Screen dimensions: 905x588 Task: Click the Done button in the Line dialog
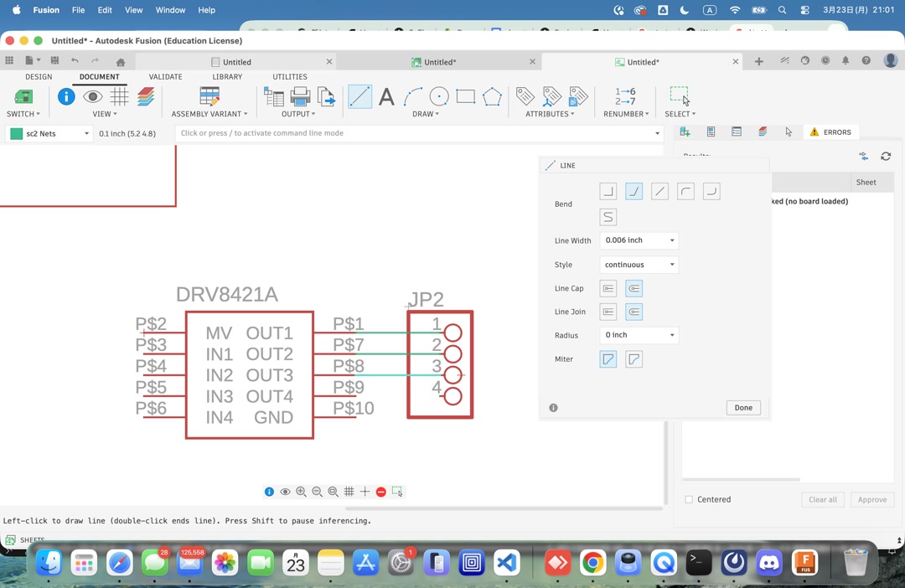pos(742,407)
